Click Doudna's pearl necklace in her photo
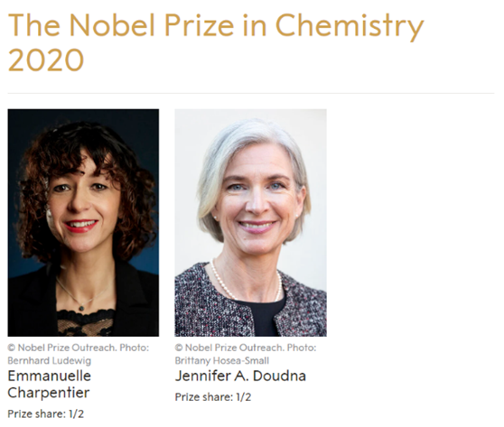The width and height of the screenshot is (504, 427). click(x=246, y=281)
